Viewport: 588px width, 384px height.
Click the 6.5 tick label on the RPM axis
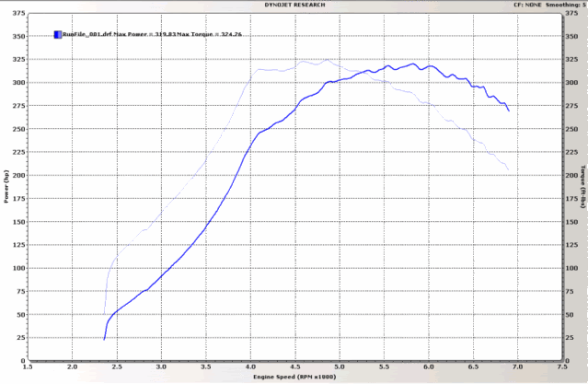473,367
